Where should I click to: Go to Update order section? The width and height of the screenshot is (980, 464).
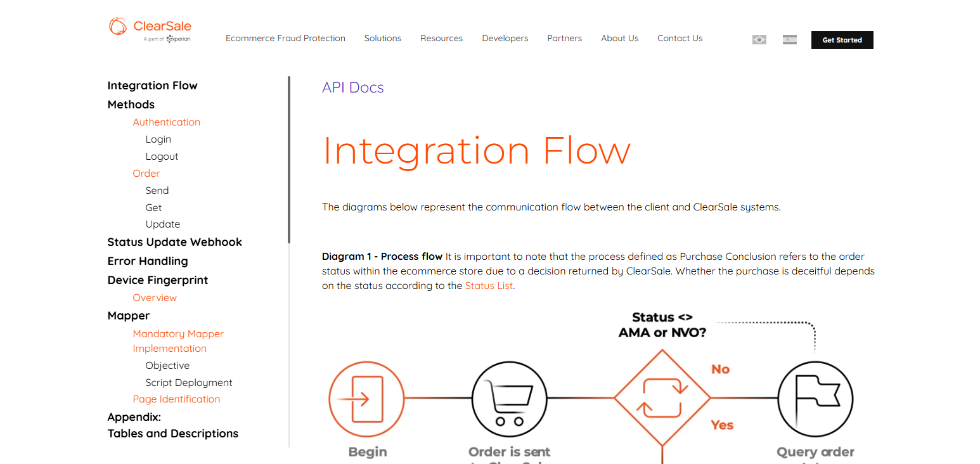coord(162,224)
